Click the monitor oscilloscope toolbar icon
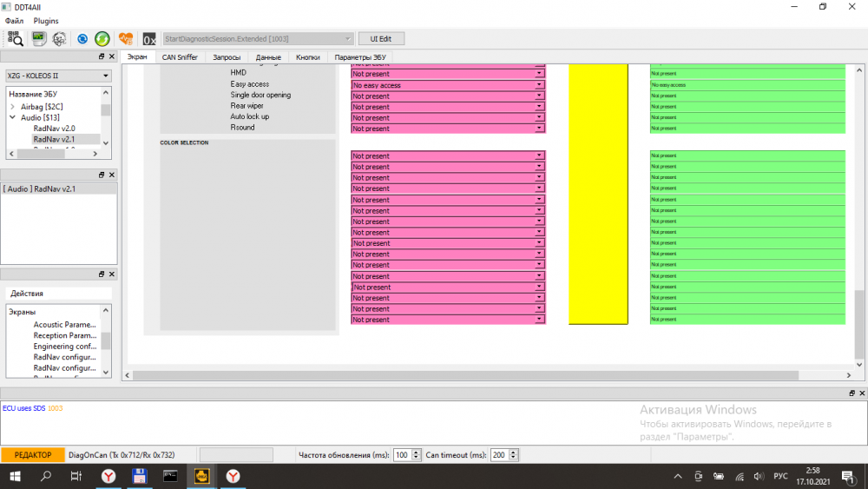This screenshot has width=868, height=489. coord(38,39)
